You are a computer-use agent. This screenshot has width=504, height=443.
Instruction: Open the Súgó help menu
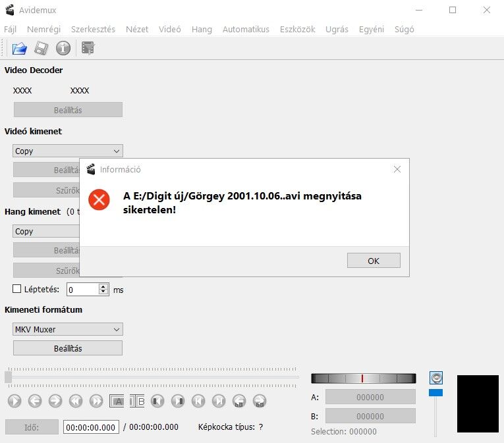pyautogui.click(x=404, y=29)
